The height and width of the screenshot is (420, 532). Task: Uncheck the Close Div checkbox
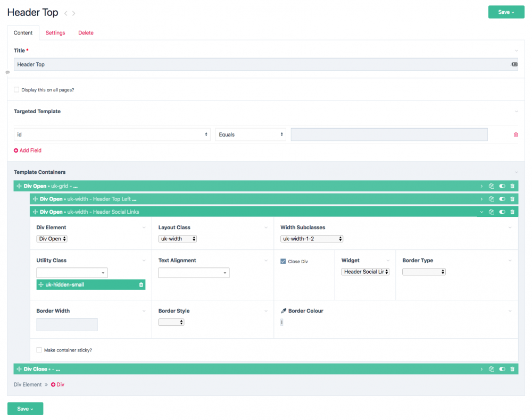point(283,262)
